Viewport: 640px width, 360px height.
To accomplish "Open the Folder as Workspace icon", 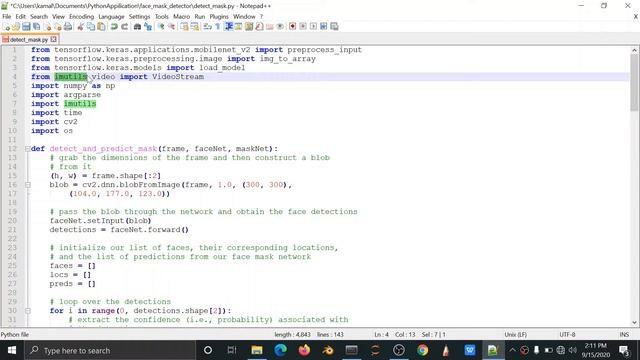I will point(269,27).
